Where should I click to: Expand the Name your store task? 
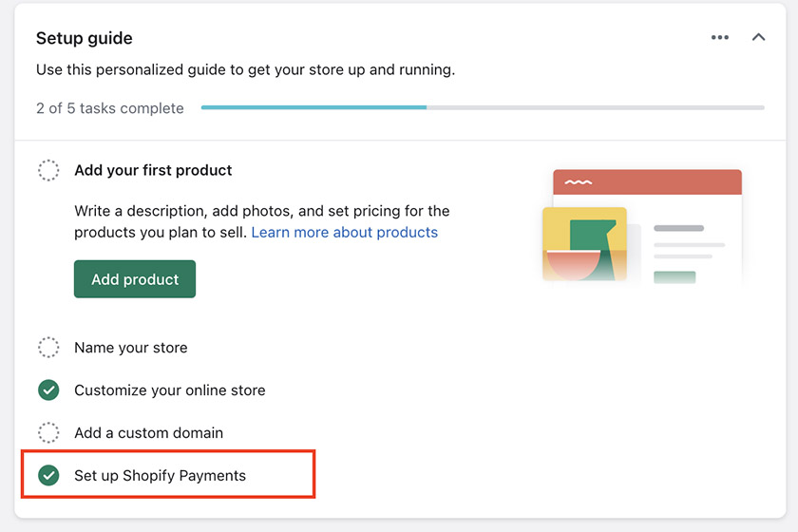click(x=131, y=348)
